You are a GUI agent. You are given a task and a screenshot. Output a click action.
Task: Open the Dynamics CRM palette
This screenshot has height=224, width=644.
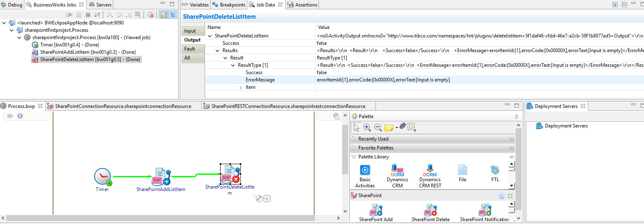[397, 176]
